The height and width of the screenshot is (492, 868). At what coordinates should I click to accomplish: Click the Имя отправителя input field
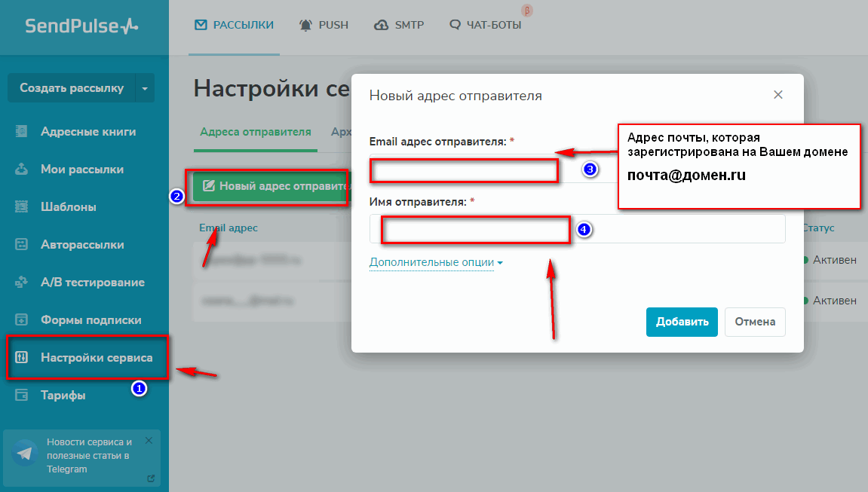point(578,229)
